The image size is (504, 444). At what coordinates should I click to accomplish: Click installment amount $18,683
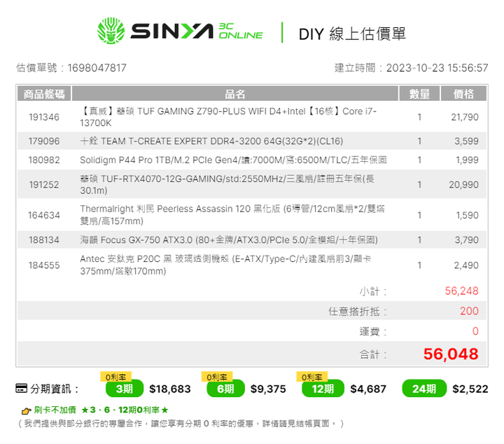pyautogui.click(x=170, y=389)
